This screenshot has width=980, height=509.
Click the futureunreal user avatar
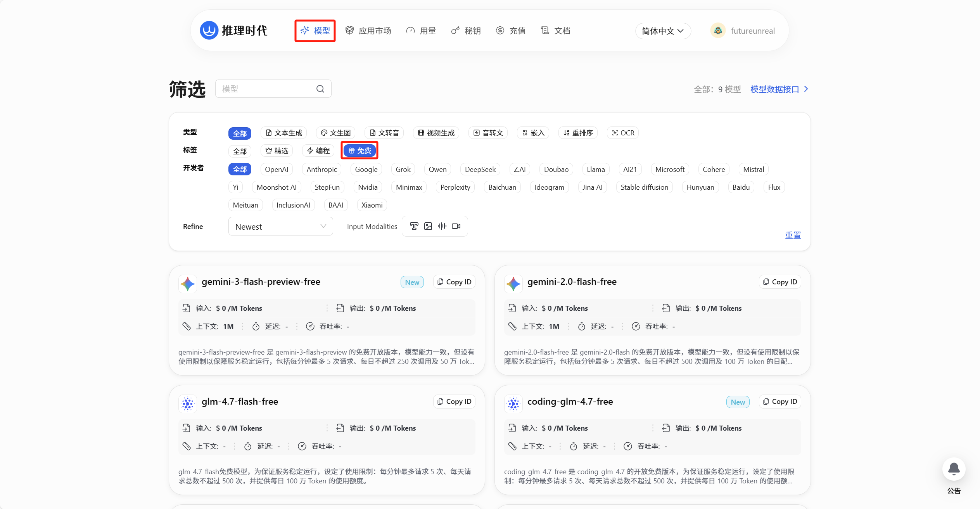click(x=718, y=31)
